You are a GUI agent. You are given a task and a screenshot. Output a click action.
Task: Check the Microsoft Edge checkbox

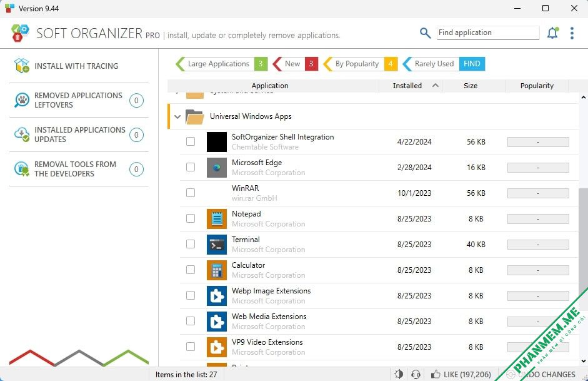click(x=191, y=167)
